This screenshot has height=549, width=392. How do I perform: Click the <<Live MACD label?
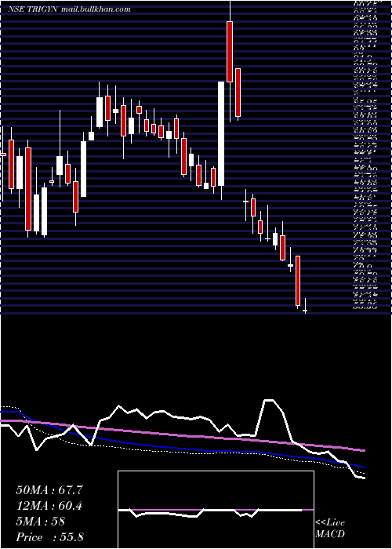tap(330, 529)
